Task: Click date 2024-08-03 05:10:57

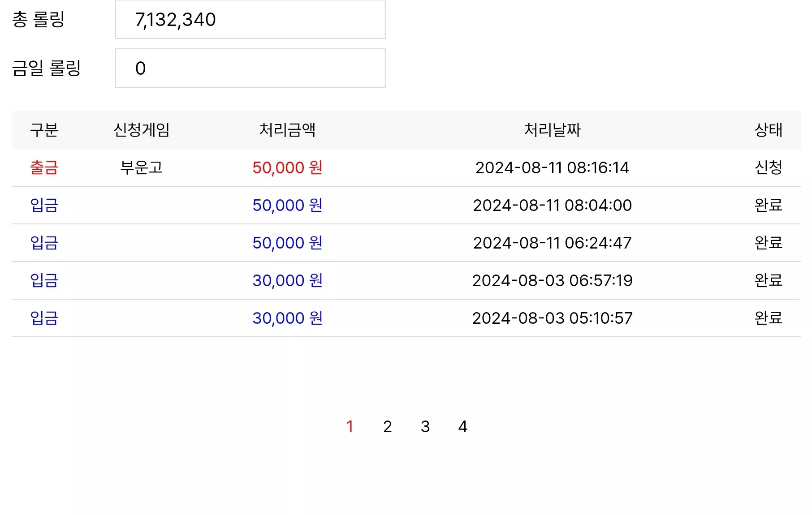Action: tap(552, 318)
